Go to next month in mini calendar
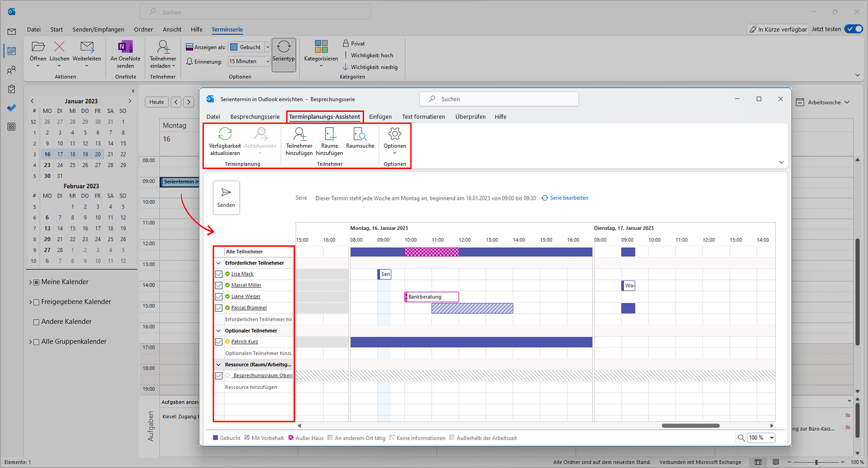The height and width of the screenshot is (468, 868). (x=130, y=101)
